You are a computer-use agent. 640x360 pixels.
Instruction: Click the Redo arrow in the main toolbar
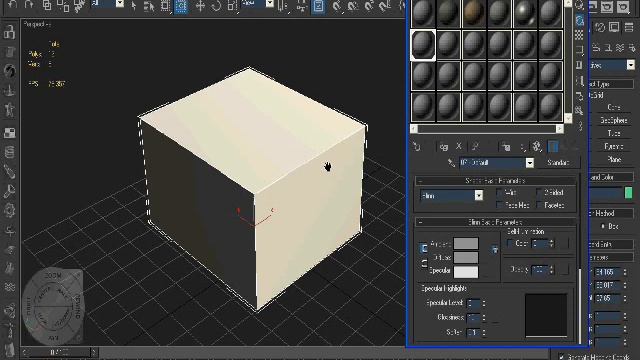tap(29, 5)
